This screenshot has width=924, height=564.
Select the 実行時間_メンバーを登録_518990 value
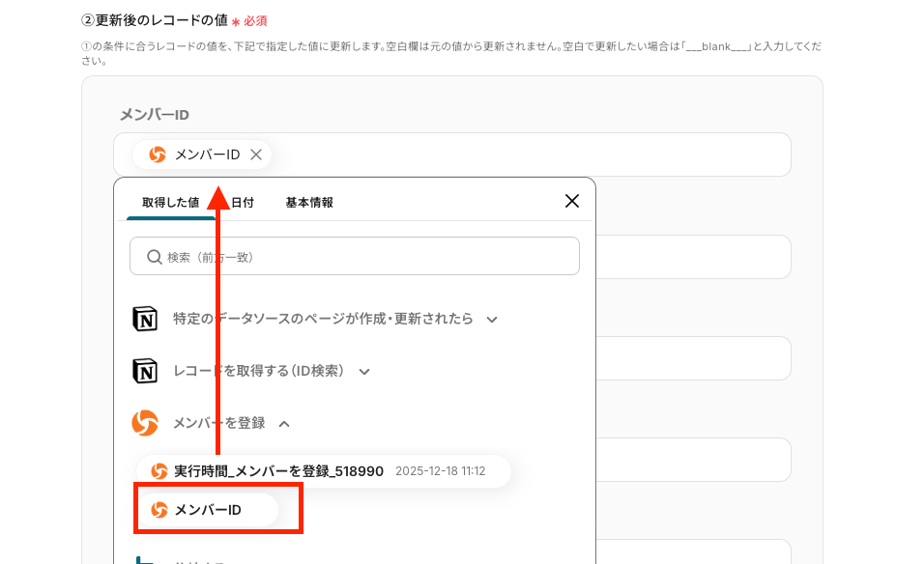(x=324, y=471)
